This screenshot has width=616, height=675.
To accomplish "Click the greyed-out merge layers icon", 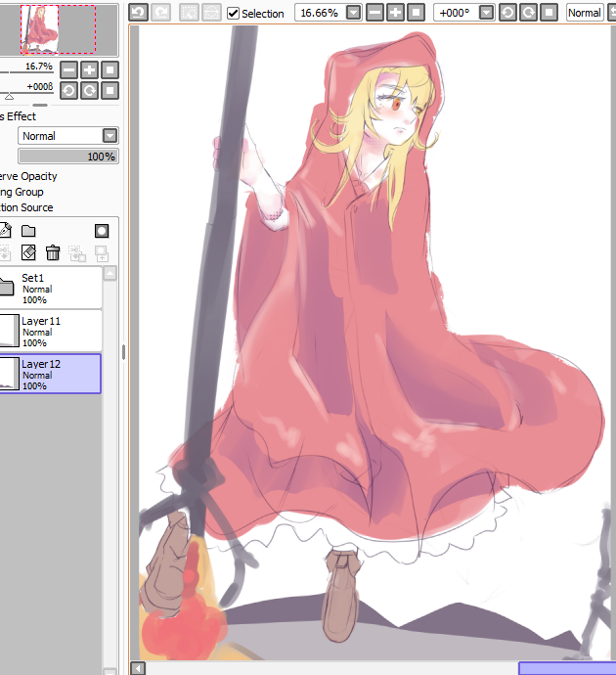I will [x=77, y=253].
